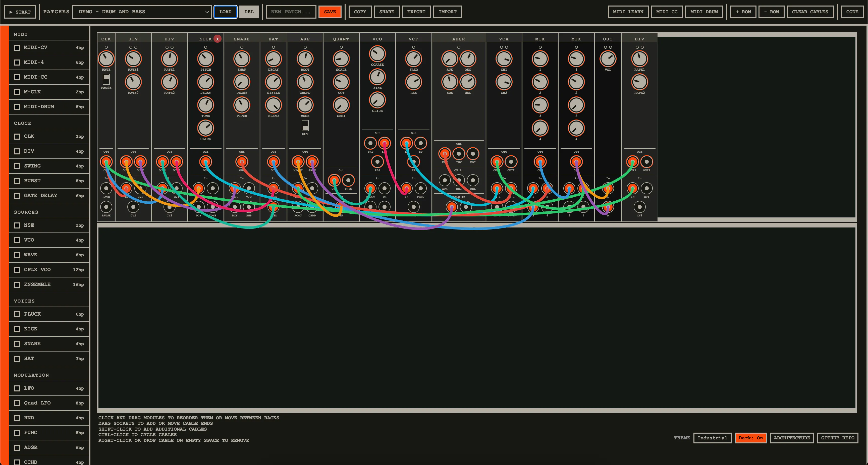Check the SWING module checkbox

(x=17, y=166)
